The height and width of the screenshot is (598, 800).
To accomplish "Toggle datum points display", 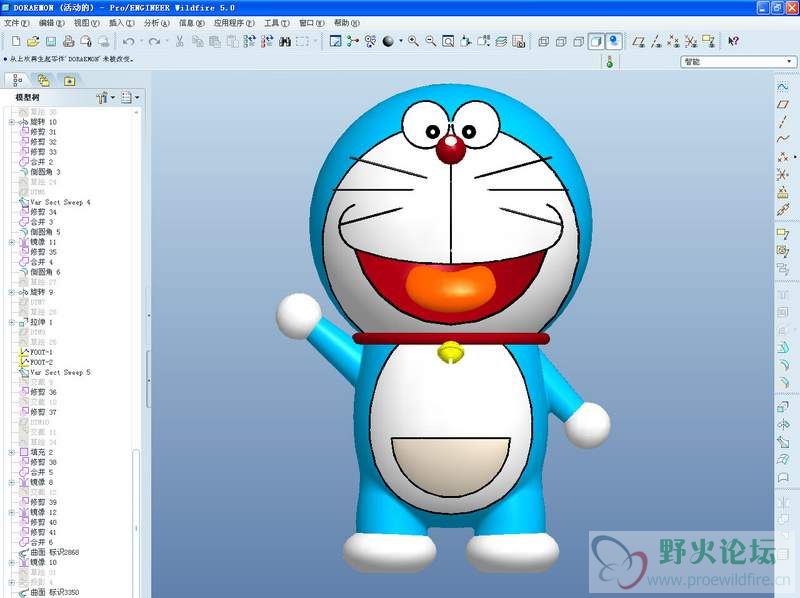I will 673,41.
